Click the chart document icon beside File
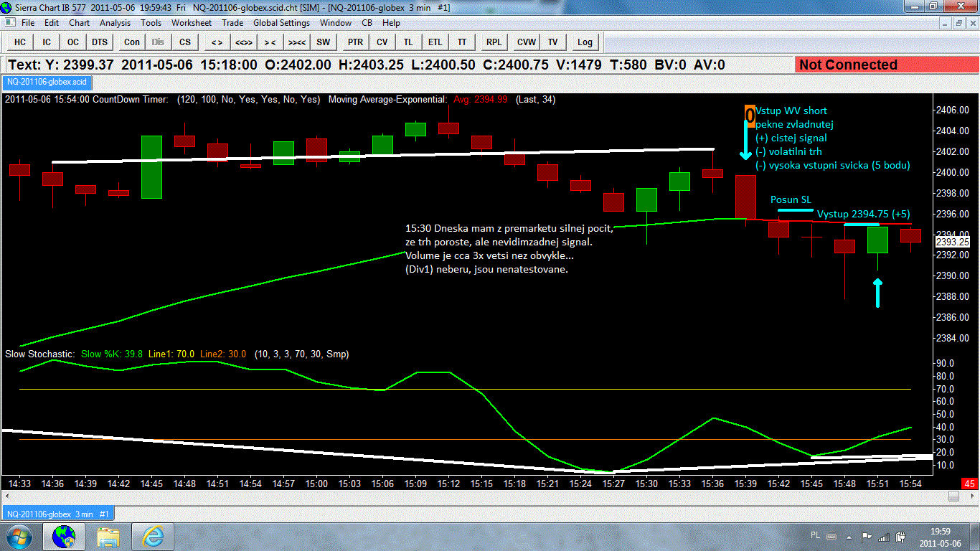 click(x=9, y=23)
